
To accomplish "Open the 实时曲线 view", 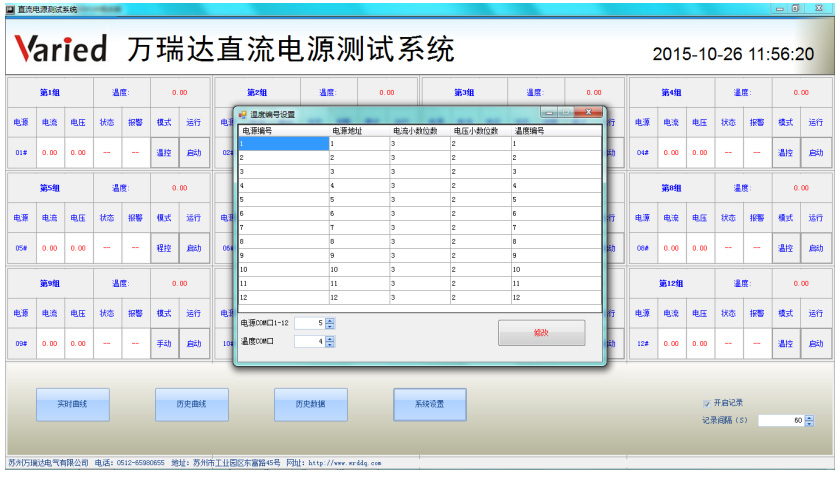I will pyautogui.click(x=73, y=404).
